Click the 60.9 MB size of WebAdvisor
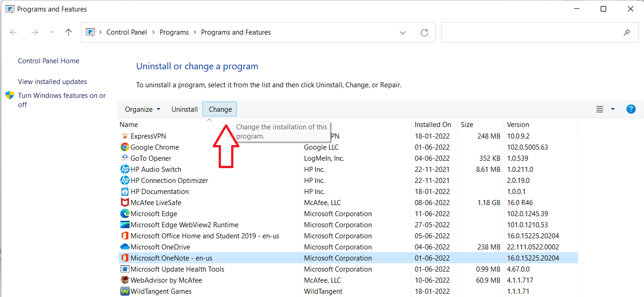 tap(489, 280)
